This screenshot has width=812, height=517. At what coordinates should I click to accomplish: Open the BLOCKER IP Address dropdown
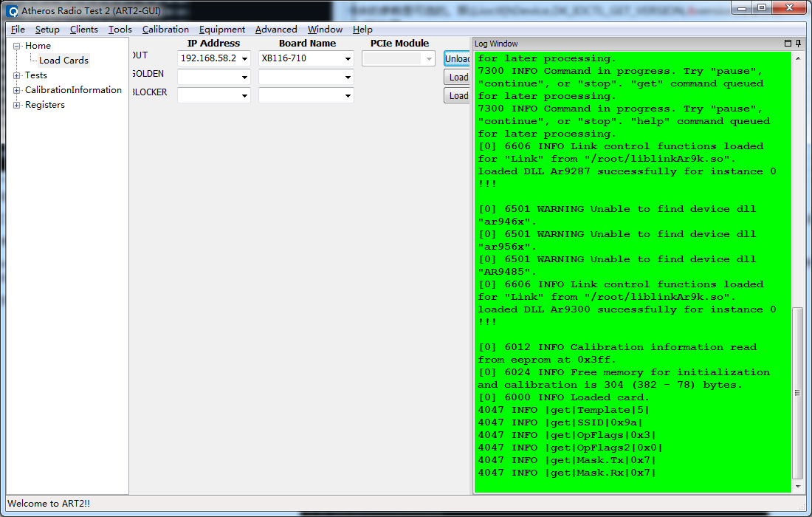point(244,96)
